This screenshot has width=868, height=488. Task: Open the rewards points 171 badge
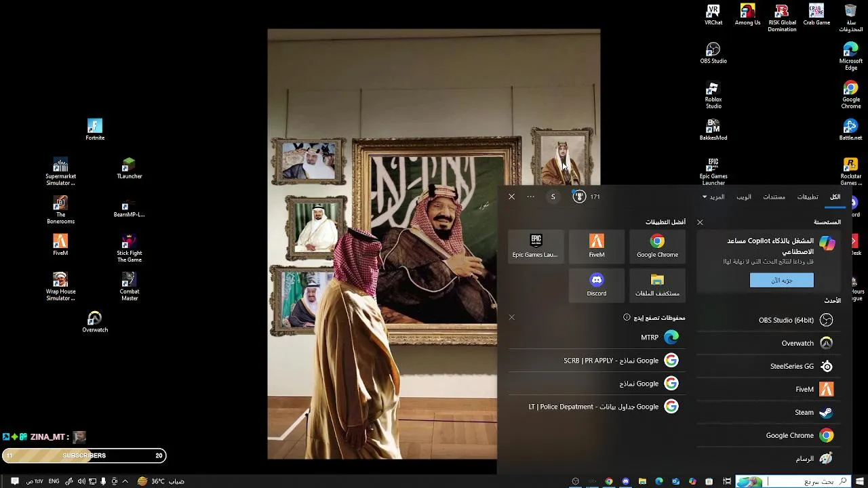click(x=586, y=197)
